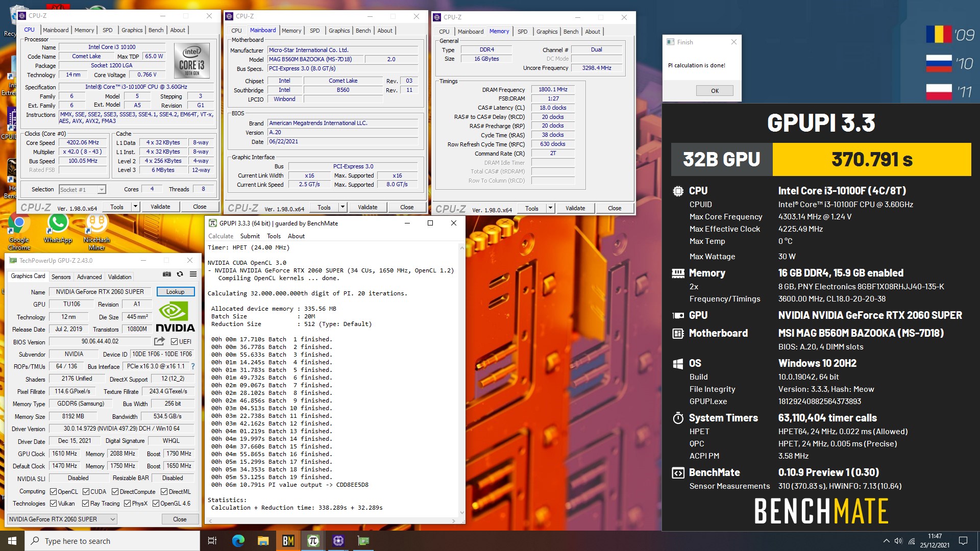Open the Bench tab in first CPU-Z window

tap(156, 30)
